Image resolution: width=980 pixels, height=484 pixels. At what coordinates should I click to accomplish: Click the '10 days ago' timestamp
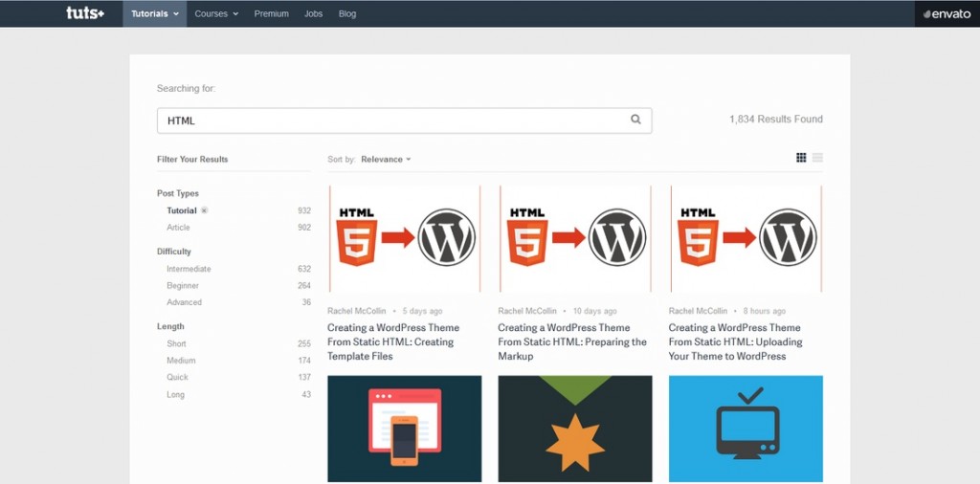click(595, 311)
